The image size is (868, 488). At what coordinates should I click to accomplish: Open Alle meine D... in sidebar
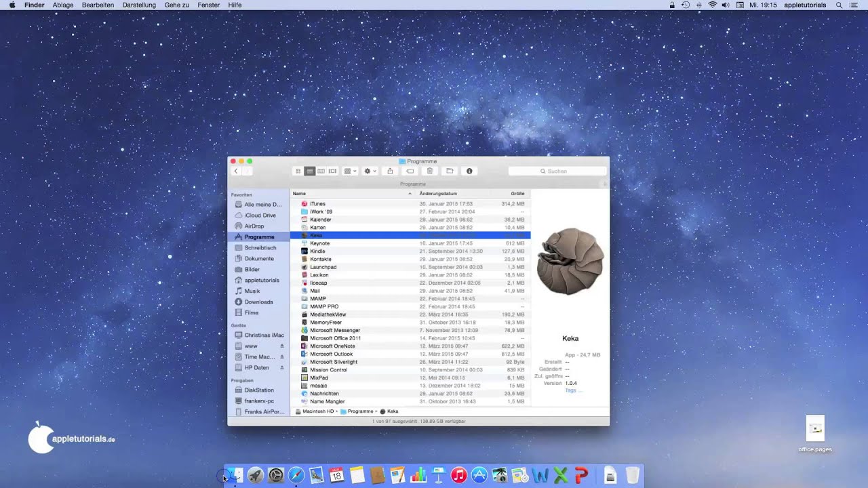[258, 205]
